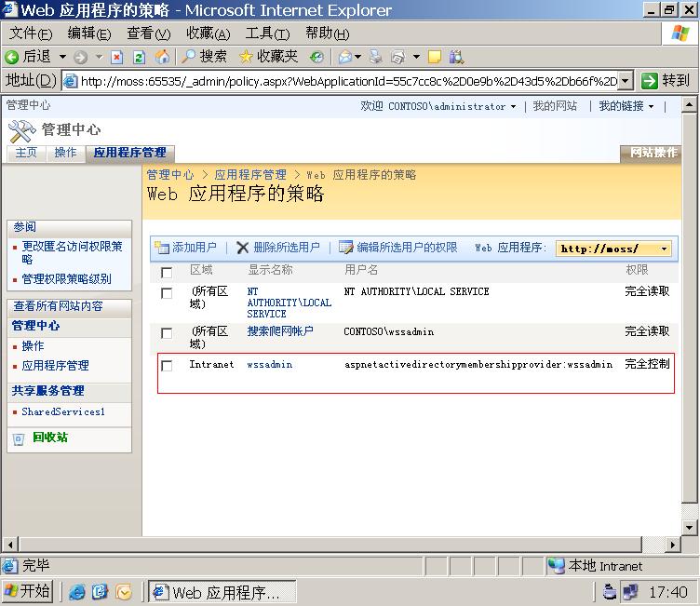Open 更改匿名访问权限策略 link
The width and height of the screenshot is (700, 606).
pos(72,252)
